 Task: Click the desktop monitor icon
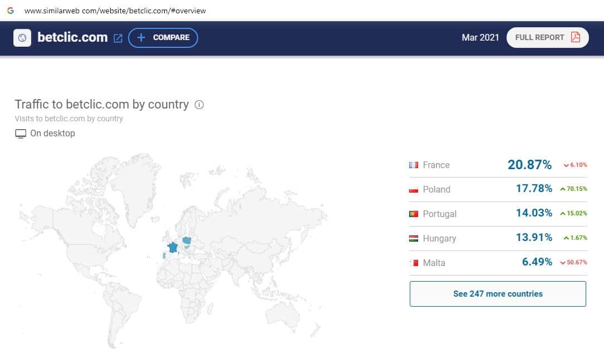(x=21, y=134)
